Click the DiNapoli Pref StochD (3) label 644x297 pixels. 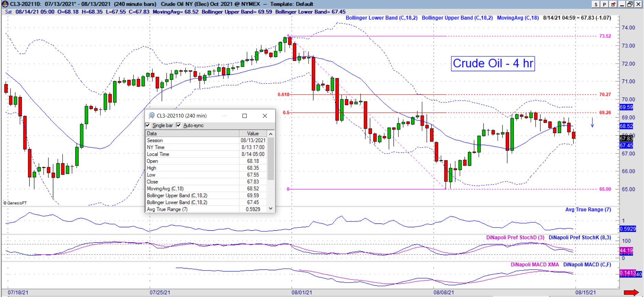click(x=515, y=238)
